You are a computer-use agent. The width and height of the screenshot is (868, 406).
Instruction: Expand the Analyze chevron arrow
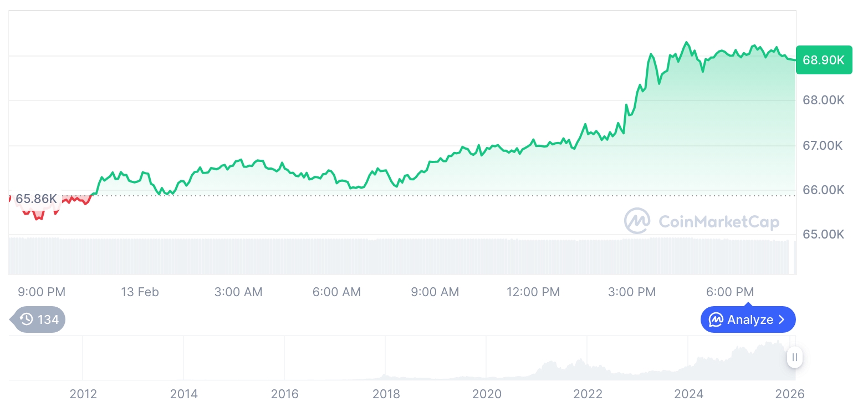[782, 320]
